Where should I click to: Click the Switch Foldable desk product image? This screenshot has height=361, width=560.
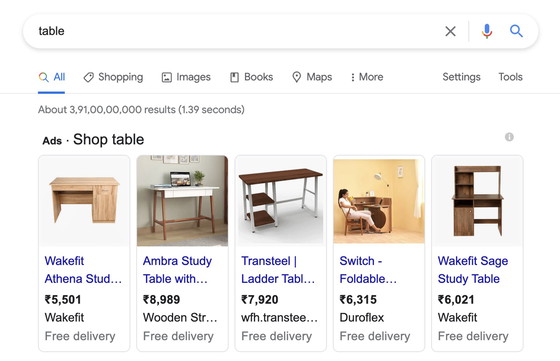[x=379, y=201]
